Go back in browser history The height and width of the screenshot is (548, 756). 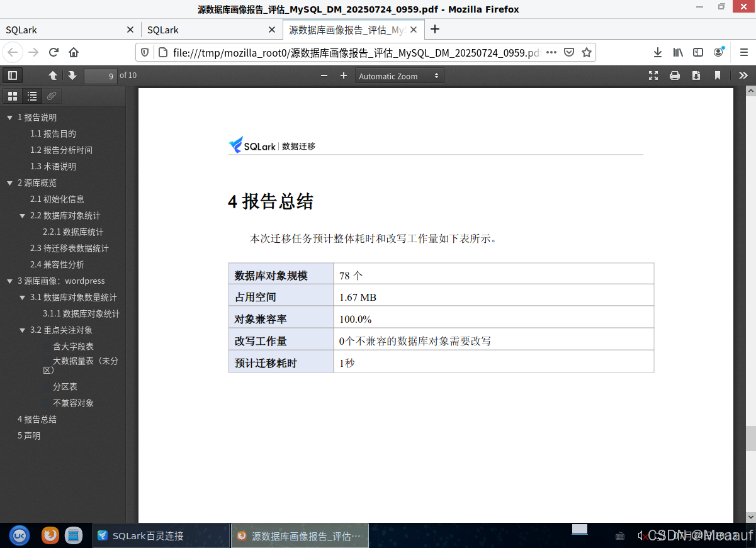(13, 52)
